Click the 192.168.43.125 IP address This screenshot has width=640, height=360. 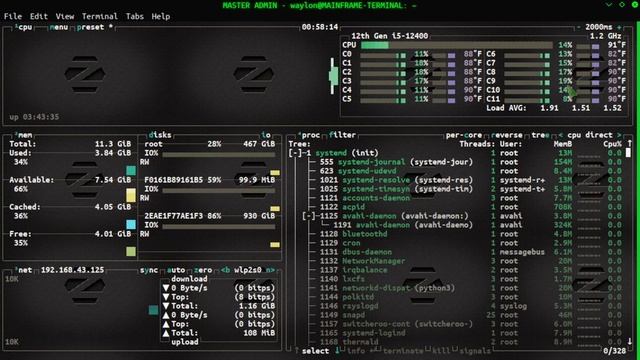[72, 270]
